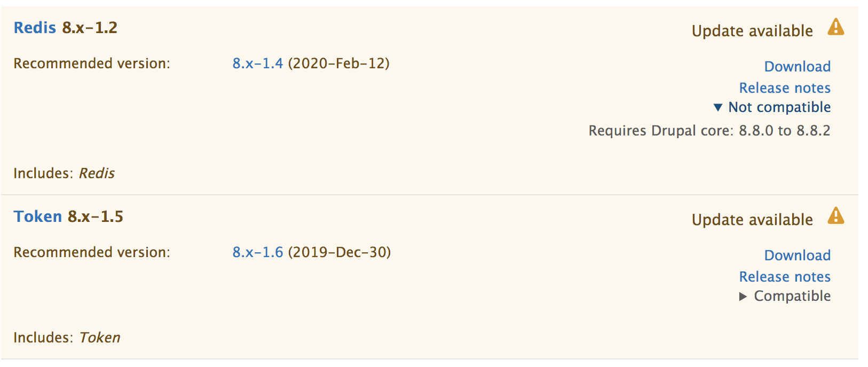Click Token Update available status text

pyautogui.click(x=752, y=220)
